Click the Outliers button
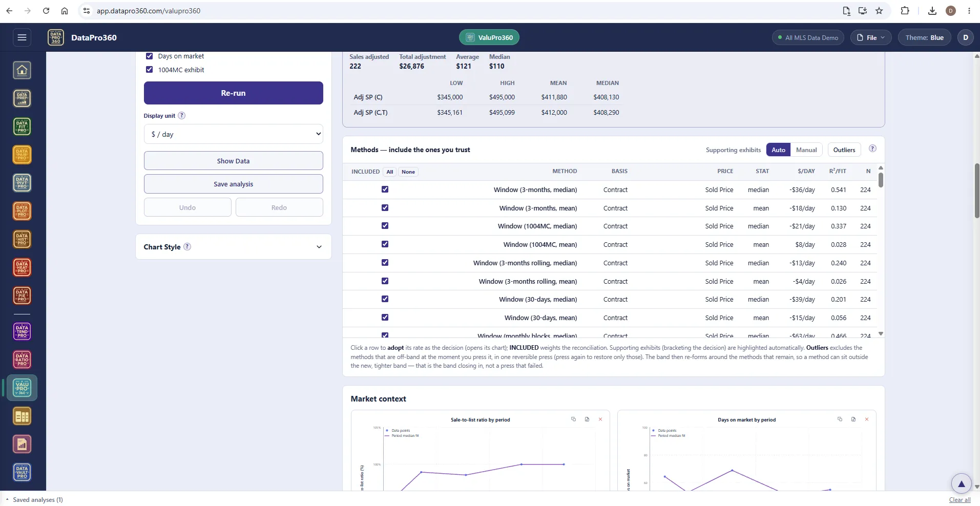The image size is (980, 506). [844, 150]
